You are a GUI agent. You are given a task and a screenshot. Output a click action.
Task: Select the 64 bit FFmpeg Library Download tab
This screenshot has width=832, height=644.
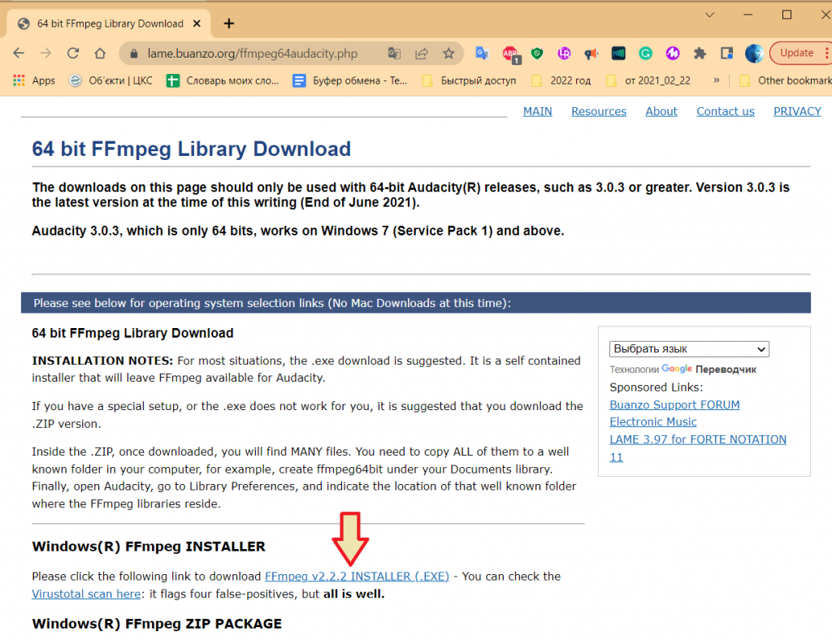point(109,24)
